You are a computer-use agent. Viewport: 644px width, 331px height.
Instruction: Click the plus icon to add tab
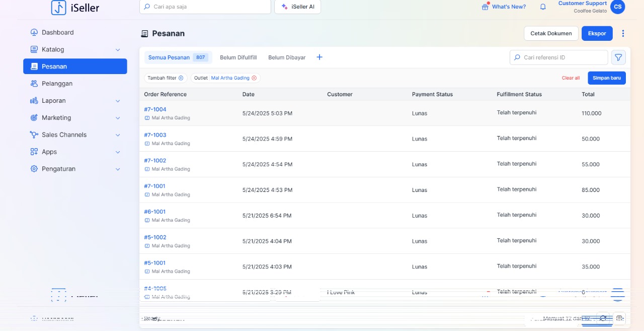click(x=319, y=57)
